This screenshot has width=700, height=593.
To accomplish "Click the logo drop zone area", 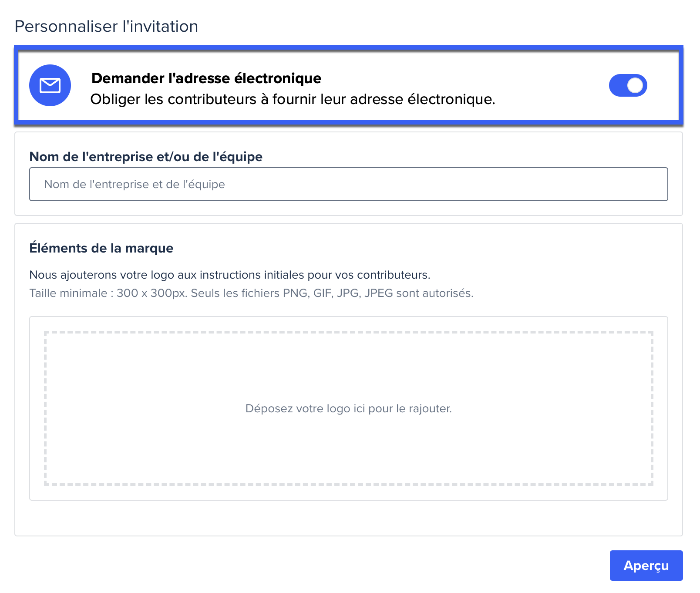I will pos(348,408).
